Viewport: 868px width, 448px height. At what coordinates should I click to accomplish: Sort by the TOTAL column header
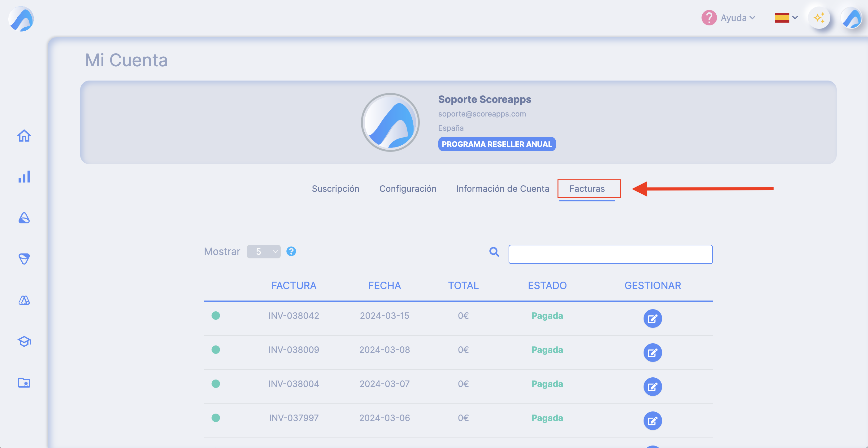point(463,285)
